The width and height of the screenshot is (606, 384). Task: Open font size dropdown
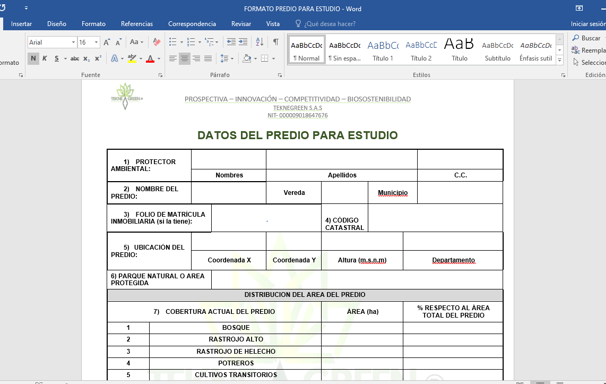(x=96, y=42)
